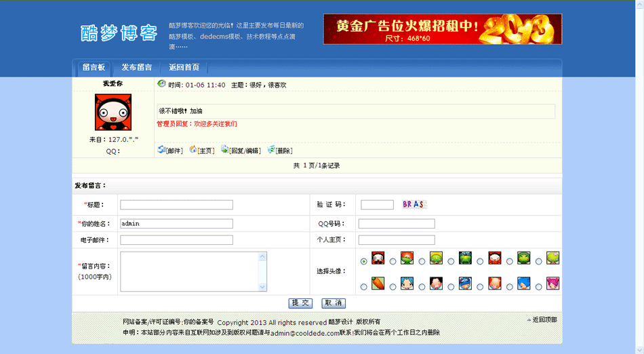The height and width of the screenshot is (354, 644).
Task: Open the 留言板 tab
Action: [x=94, y=68]
